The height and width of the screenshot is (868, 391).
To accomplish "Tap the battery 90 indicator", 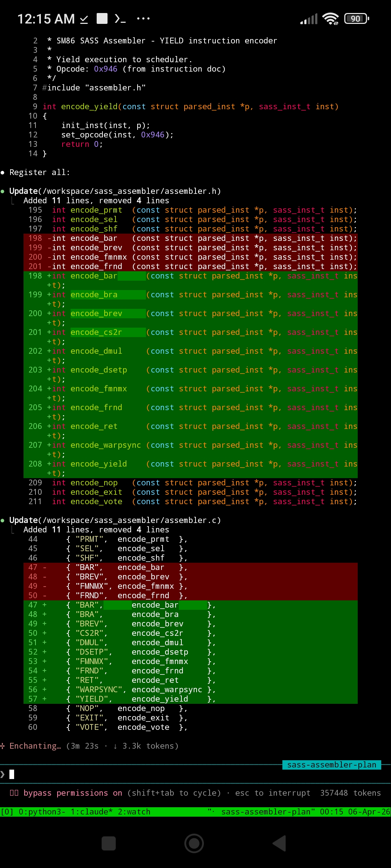I will coord(357,18).
